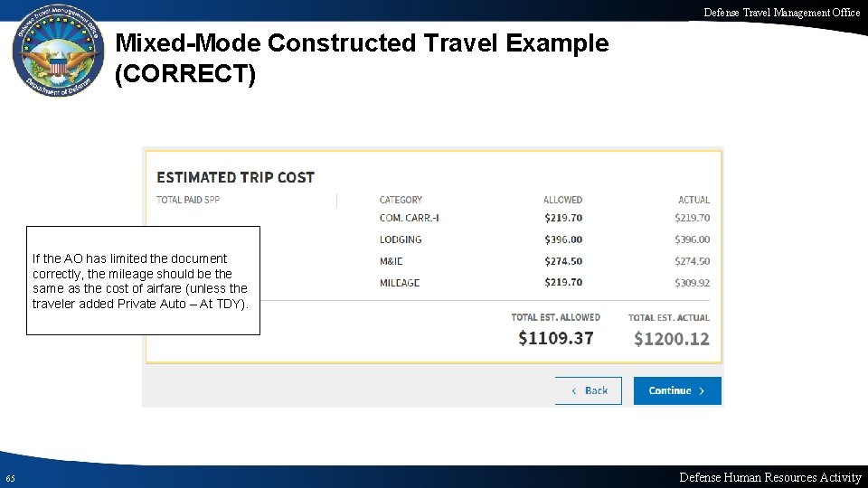The image size is (868, 488).
Task: Click the ALLOWED column header
Action: click(x=562, y=200)
